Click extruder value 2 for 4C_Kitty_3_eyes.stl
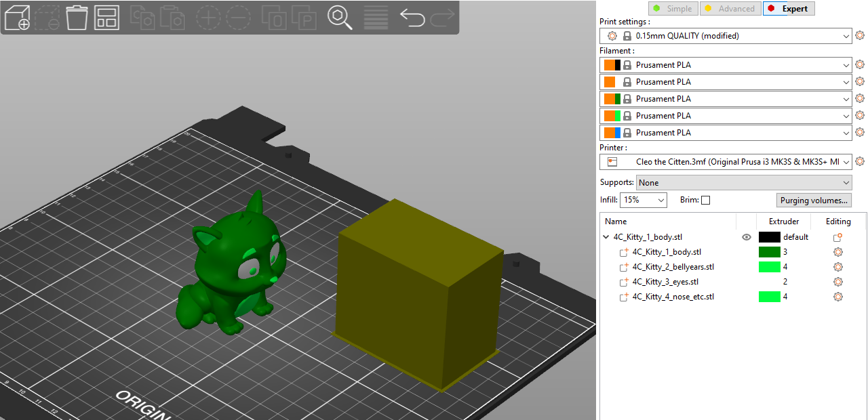The width and height of the screenshot is (868, 420). 785,282
